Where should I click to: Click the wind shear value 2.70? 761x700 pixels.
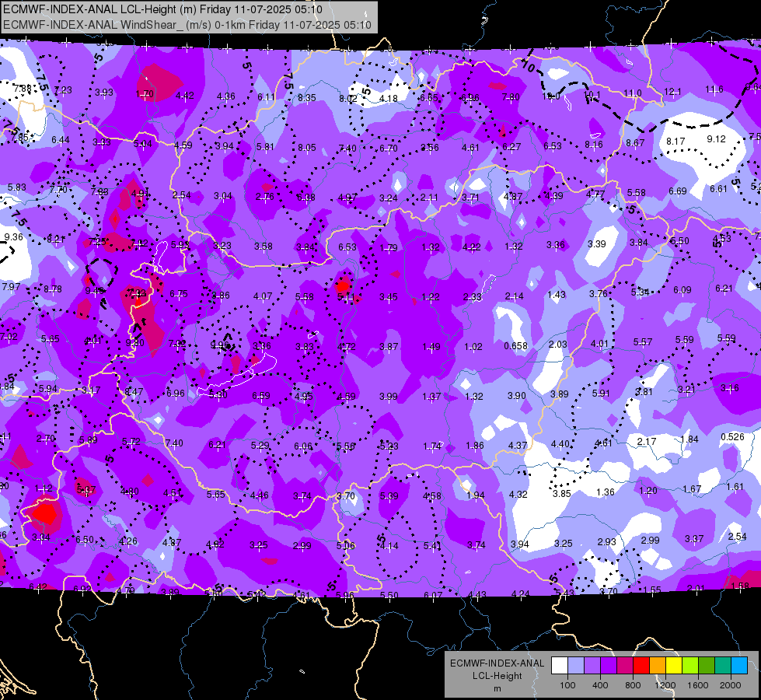[x=45, y=438]
